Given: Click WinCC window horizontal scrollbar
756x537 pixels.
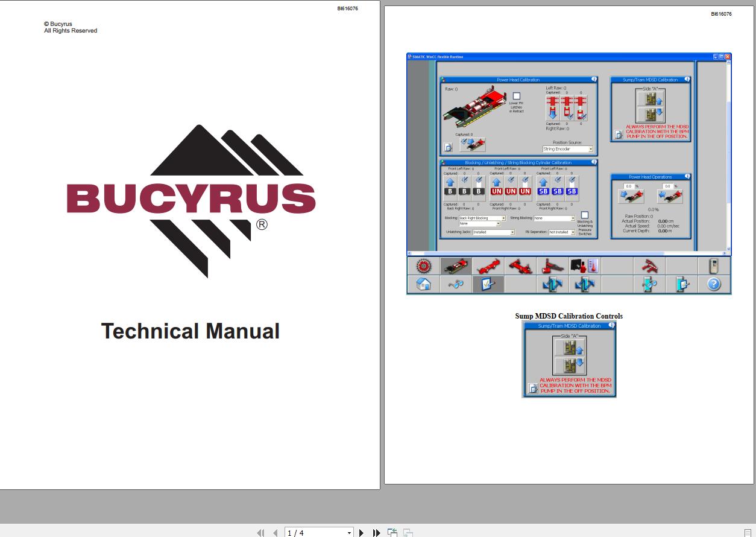Looking at the screenshot, I should pyautogui.click(x=568, y=253).
